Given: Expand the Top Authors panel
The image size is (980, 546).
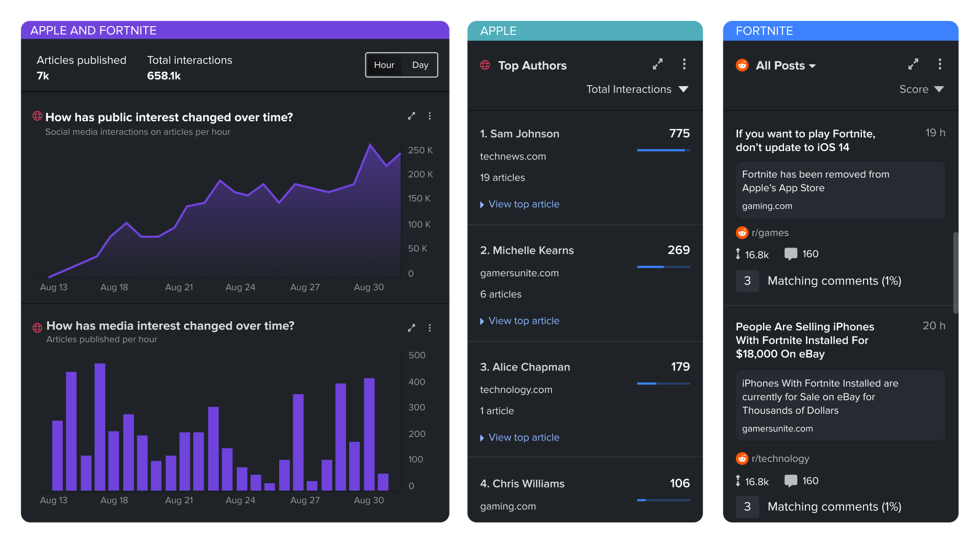Looking at the screenshot, I should click(658, 64).
